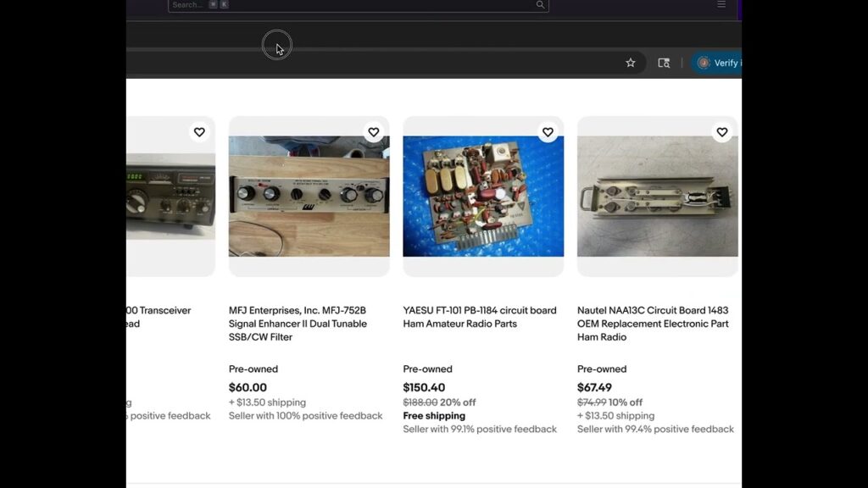
Task: Click the magnifier icon in the top search bar
Action: [540, 5]
